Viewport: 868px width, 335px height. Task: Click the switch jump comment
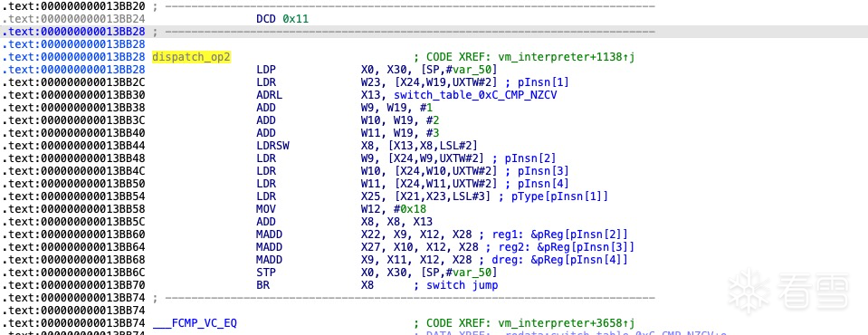462,285
